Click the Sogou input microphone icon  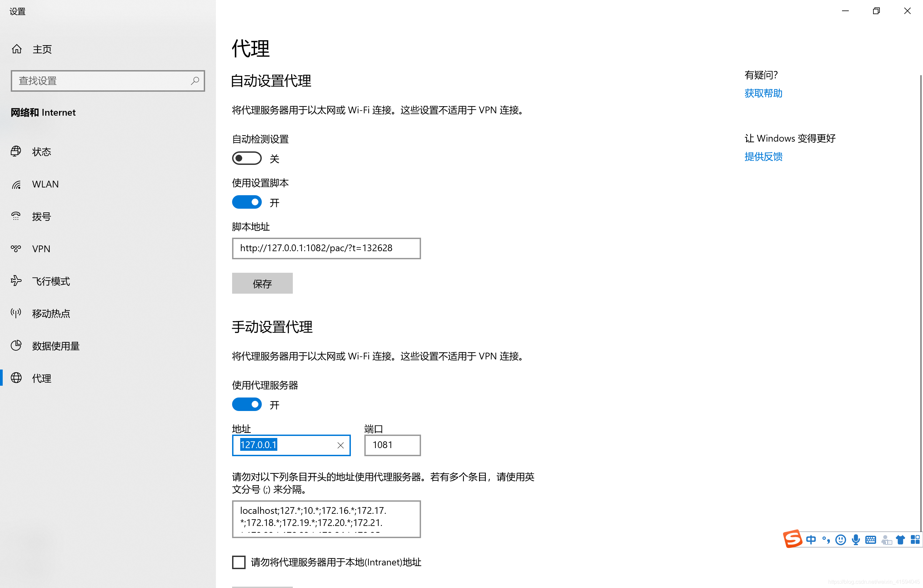point(856,540)
